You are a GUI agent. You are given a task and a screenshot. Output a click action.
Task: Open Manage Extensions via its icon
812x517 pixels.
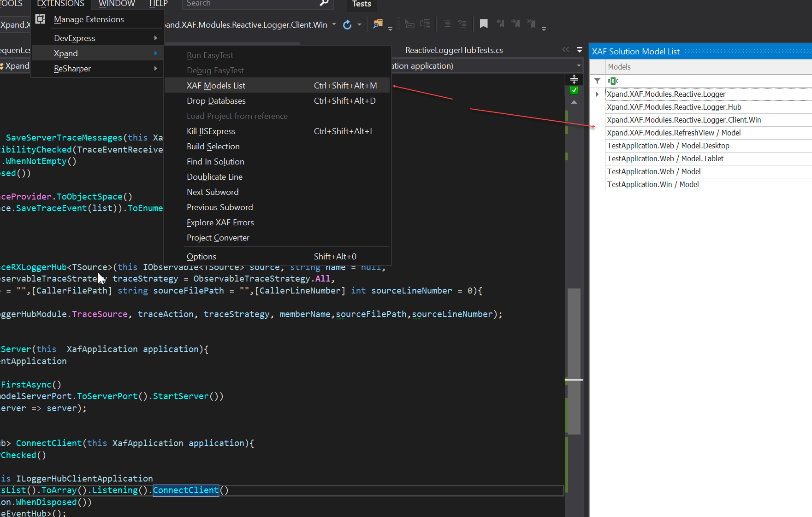pyautogui.click(x=40, y=19)
